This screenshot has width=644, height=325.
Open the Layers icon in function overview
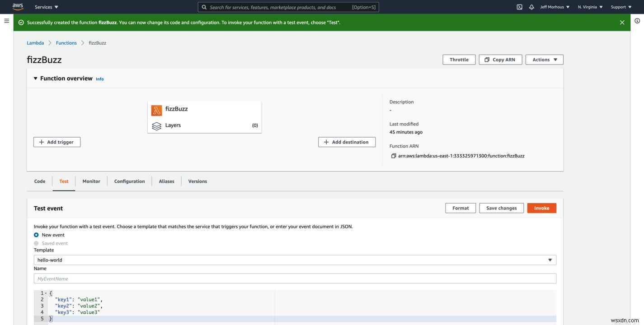click(156, 126)
